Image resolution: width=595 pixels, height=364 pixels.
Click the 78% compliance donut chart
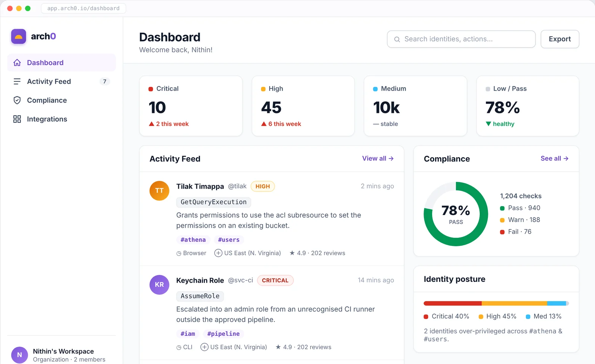456,214
